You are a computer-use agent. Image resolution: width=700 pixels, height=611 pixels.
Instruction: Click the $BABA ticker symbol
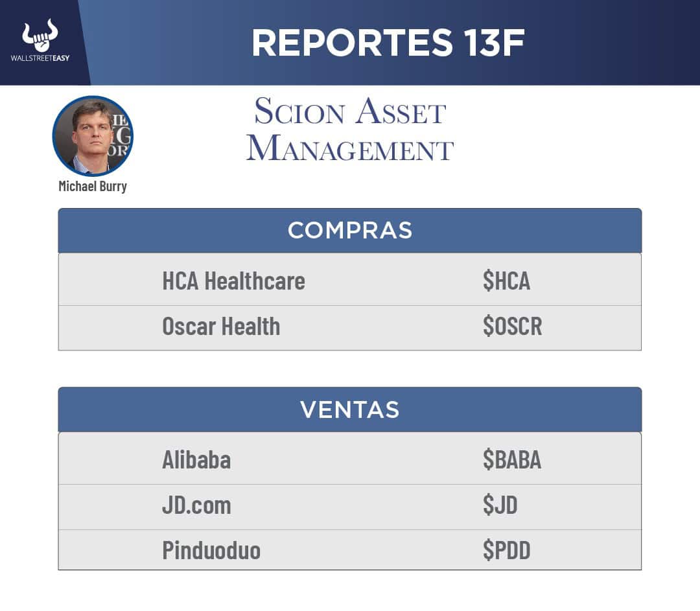click(511, 460)
